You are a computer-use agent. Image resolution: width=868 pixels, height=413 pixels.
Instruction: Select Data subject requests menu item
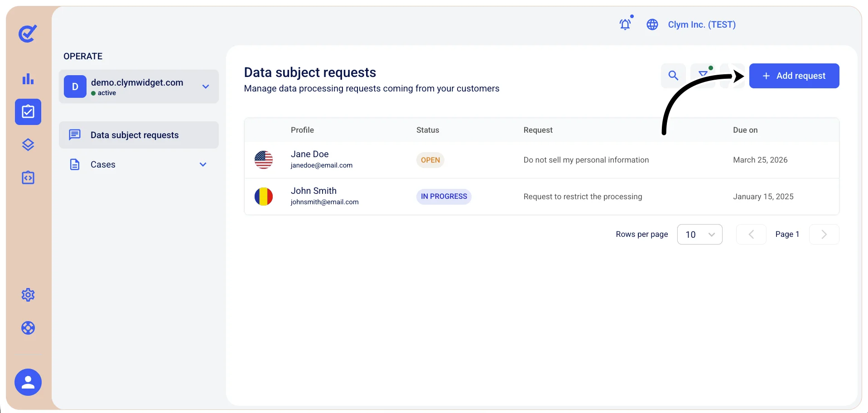139,135
